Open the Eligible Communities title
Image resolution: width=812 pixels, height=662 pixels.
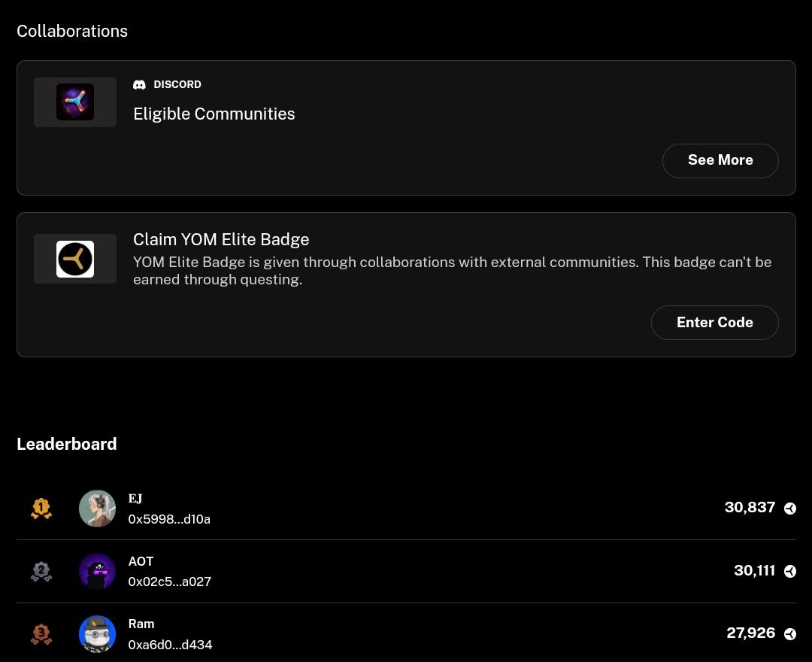214,114
